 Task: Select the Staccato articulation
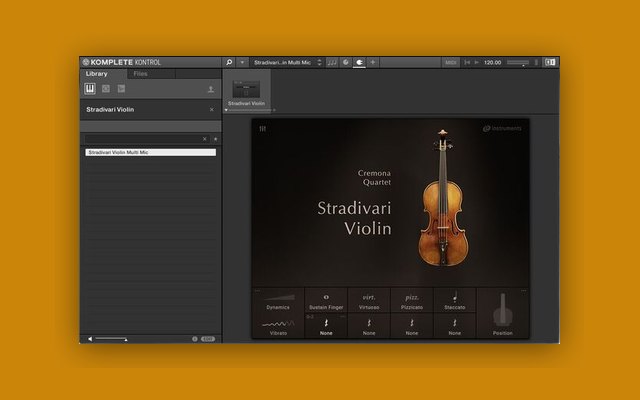point(455,301)
